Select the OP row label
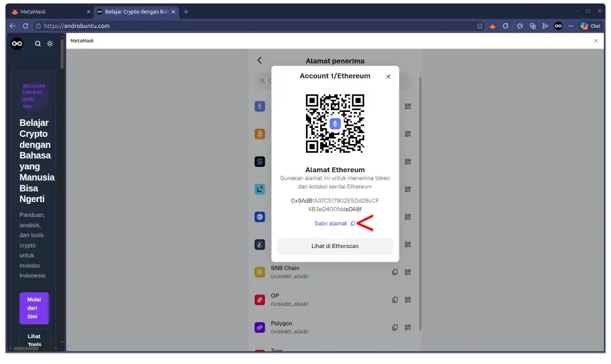This screenshot has width=611, height=364. pos(275,296)
